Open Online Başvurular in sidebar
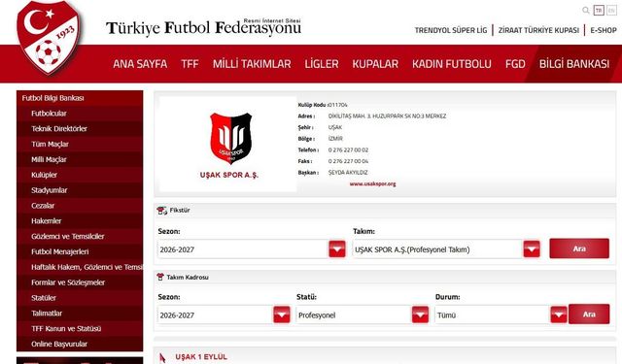Image resolution: width=622 pixels, height=364 pixels. 80,344
